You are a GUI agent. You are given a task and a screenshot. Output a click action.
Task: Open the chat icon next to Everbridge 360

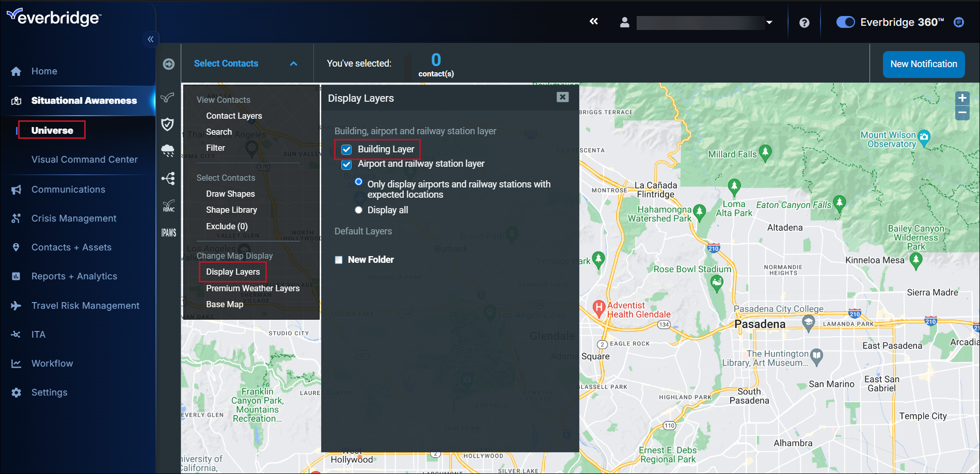tap(959, 22)
